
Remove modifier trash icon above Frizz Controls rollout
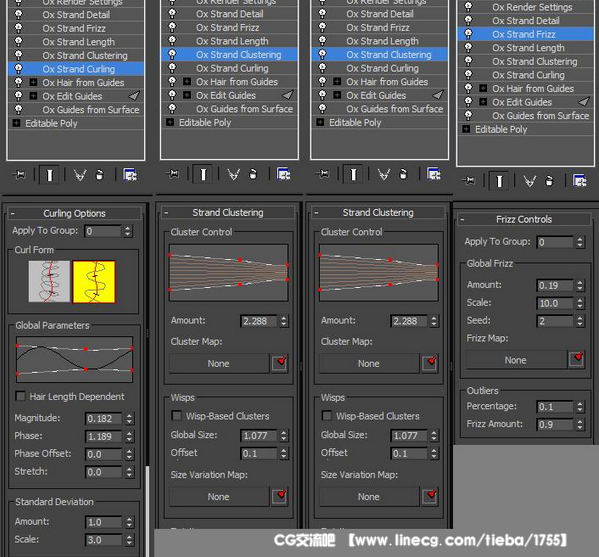click(549, 180)
